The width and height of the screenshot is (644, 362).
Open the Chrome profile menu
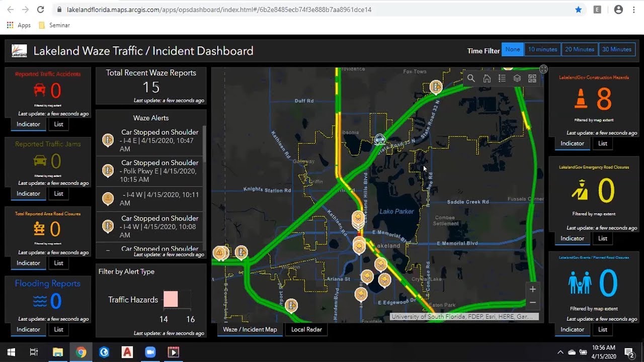tap(618, 10)
